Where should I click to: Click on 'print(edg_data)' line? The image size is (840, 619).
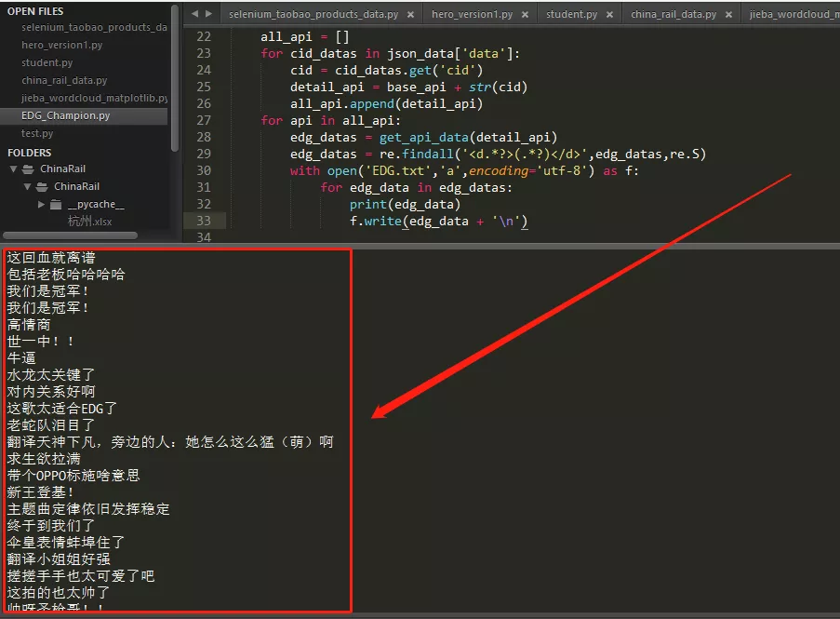point(405,204)
